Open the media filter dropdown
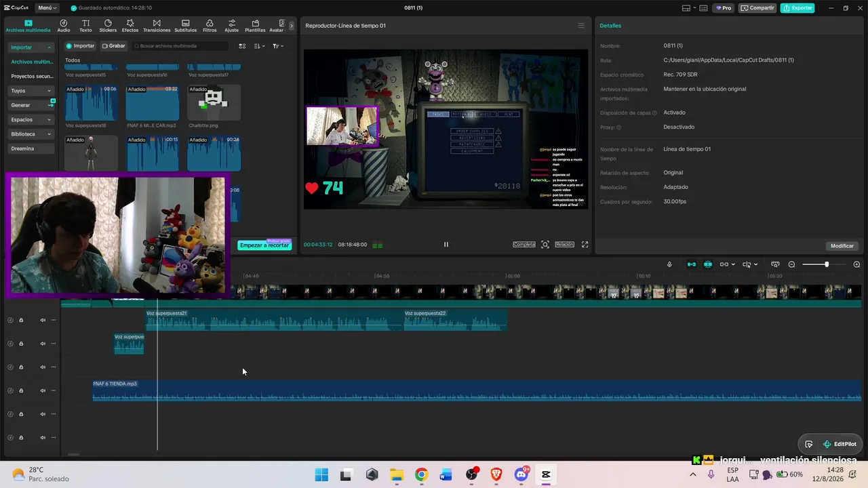868x488 pixels. tap(278, 46)
